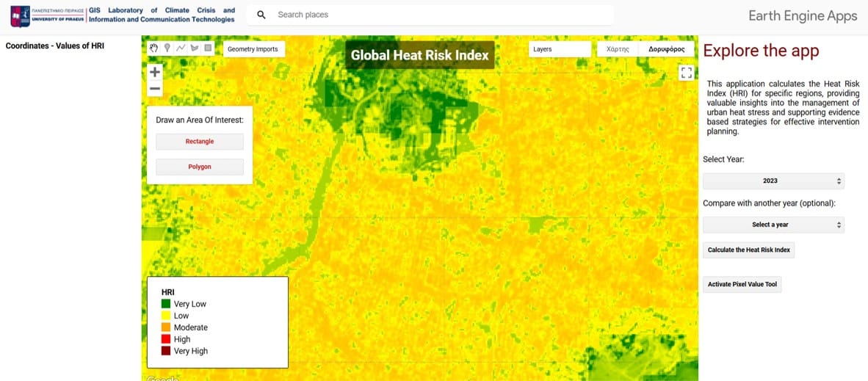Pick the polygon shape drawing tool
The width and height of the screenshot is (868, 381).
pyautogui.click(x=195, y=48)
